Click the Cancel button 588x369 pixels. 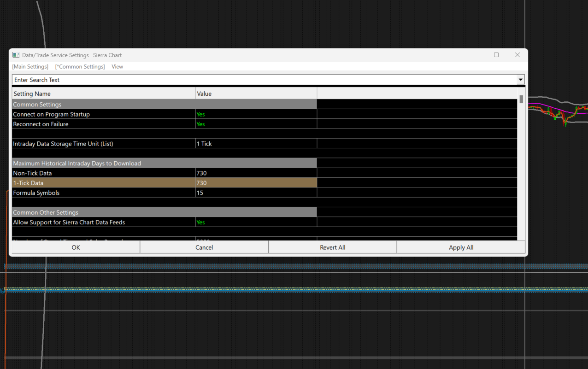[204, 247]
